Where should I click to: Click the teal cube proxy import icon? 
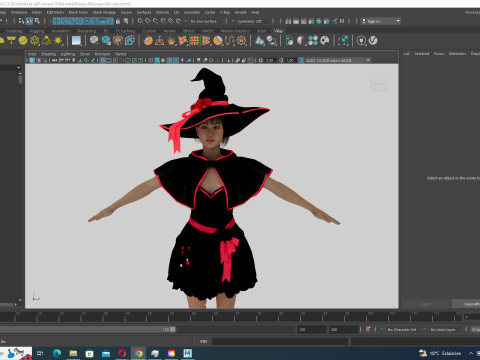[x=106, y=41]
